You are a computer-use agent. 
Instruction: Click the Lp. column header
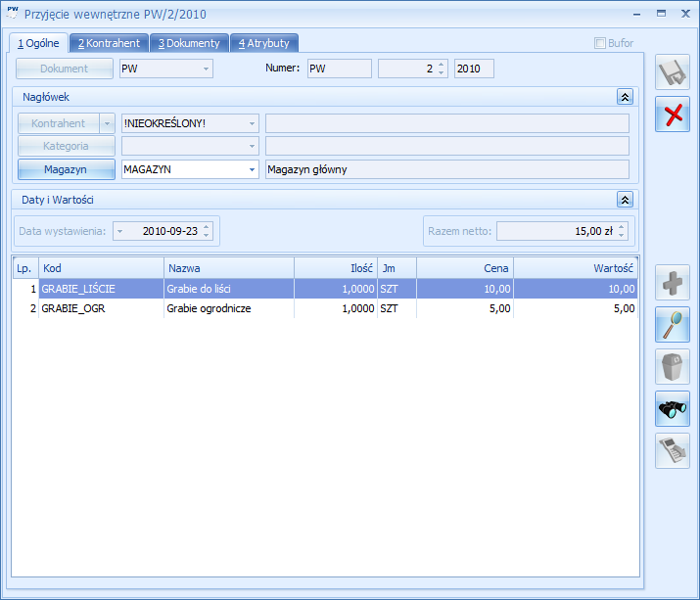click(25, 268)
